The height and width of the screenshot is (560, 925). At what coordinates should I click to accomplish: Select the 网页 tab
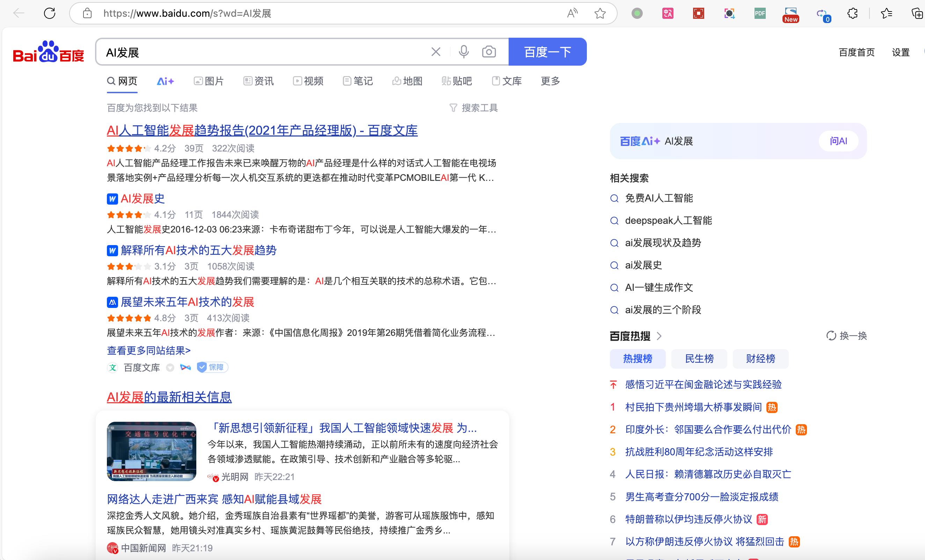pos(122,81)
